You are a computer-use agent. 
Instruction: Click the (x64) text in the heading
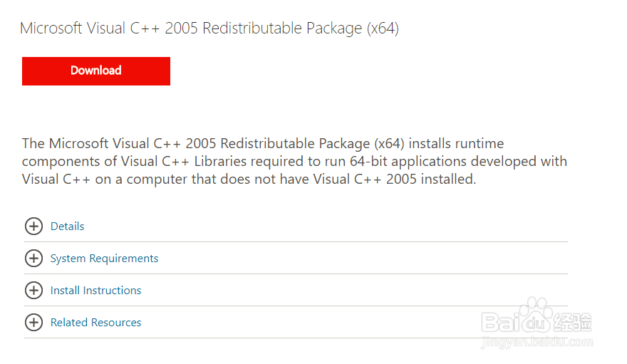coord(383,28)
